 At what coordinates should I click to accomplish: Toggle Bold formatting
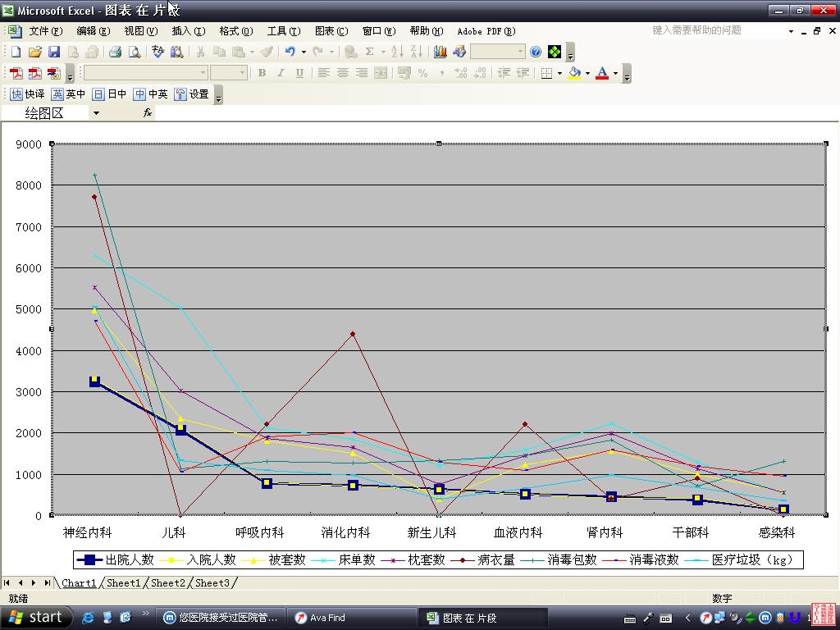(262, 73)
